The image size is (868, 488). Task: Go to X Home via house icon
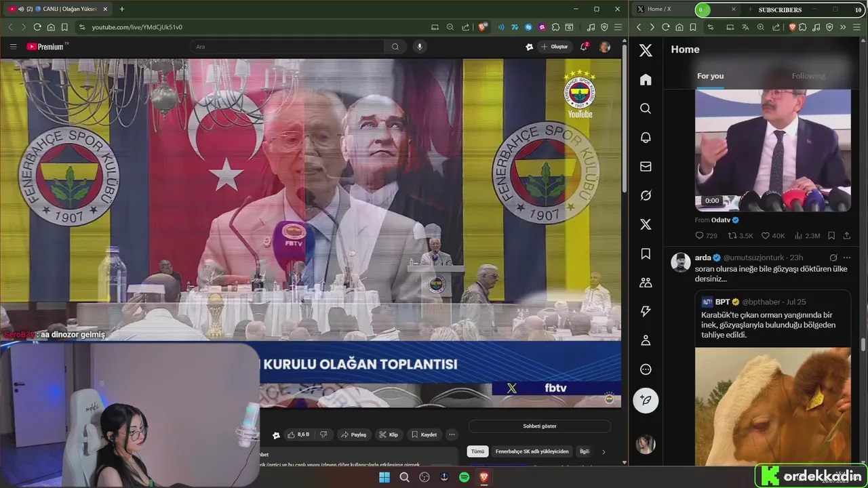[646, 79]
